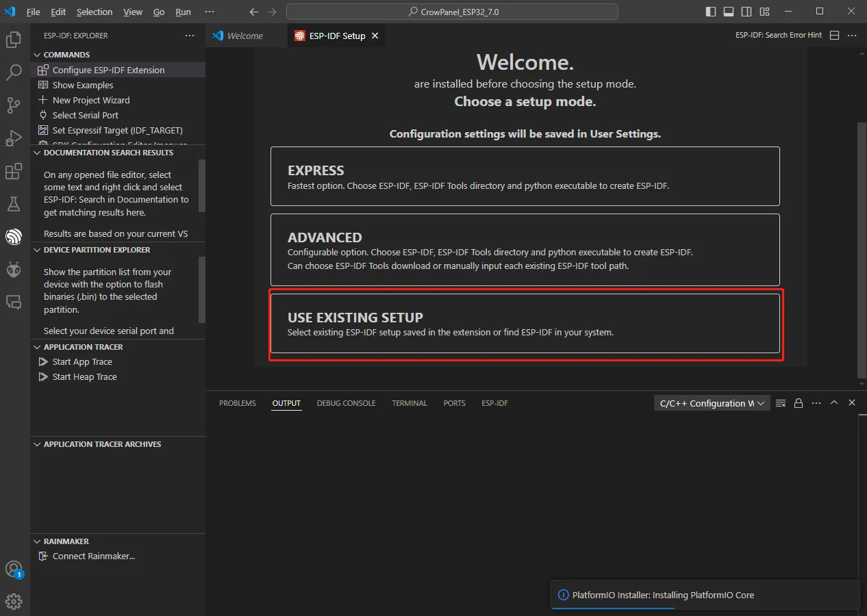Switch to the PORTS panel tab
Screen dimensions: 867x616
454,403
